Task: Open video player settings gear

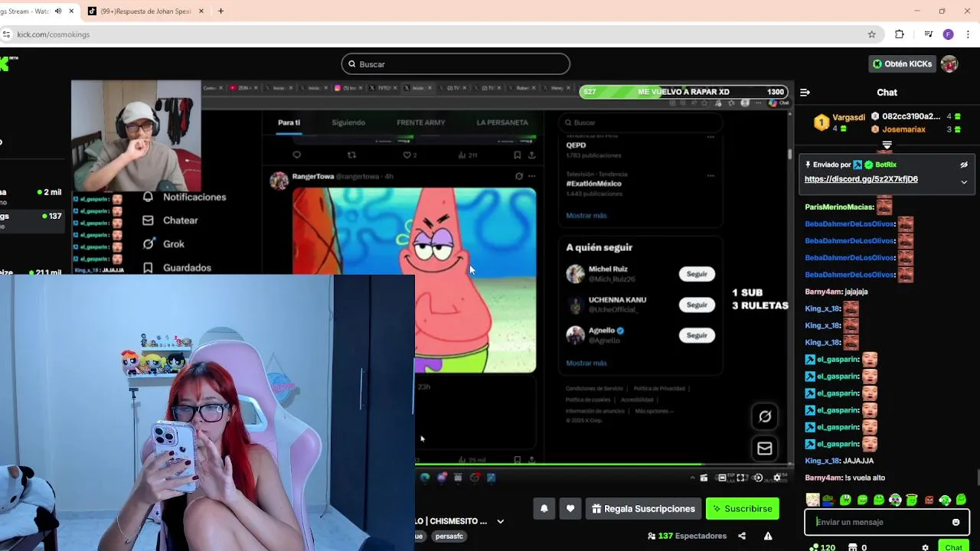Action: (777, 478)
